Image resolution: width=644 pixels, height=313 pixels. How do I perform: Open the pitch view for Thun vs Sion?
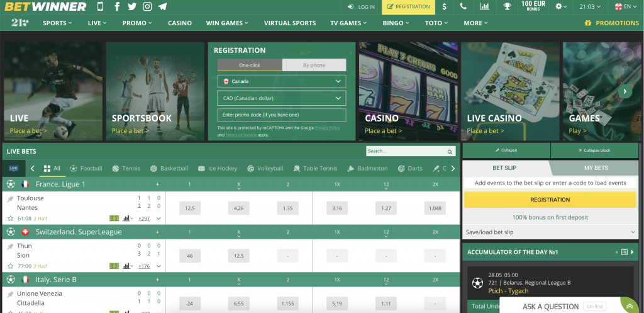pos(114,266)
